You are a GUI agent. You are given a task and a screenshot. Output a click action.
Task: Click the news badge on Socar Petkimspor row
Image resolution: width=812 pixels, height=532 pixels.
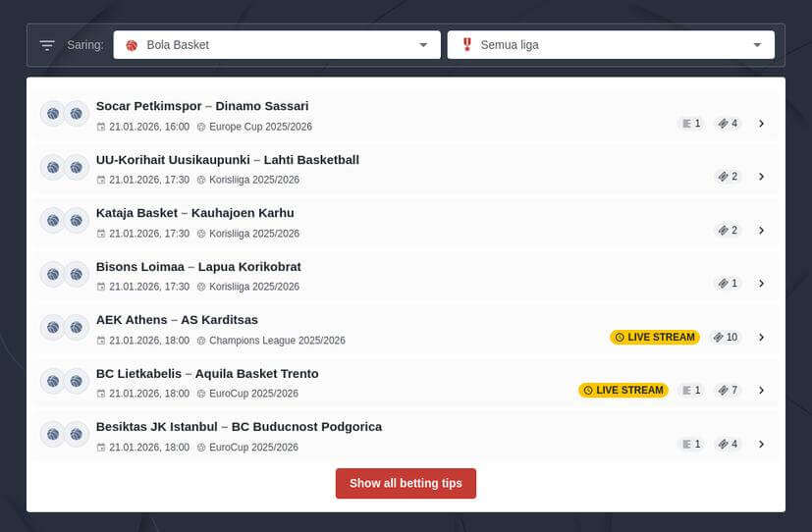[x=691, y=124]
